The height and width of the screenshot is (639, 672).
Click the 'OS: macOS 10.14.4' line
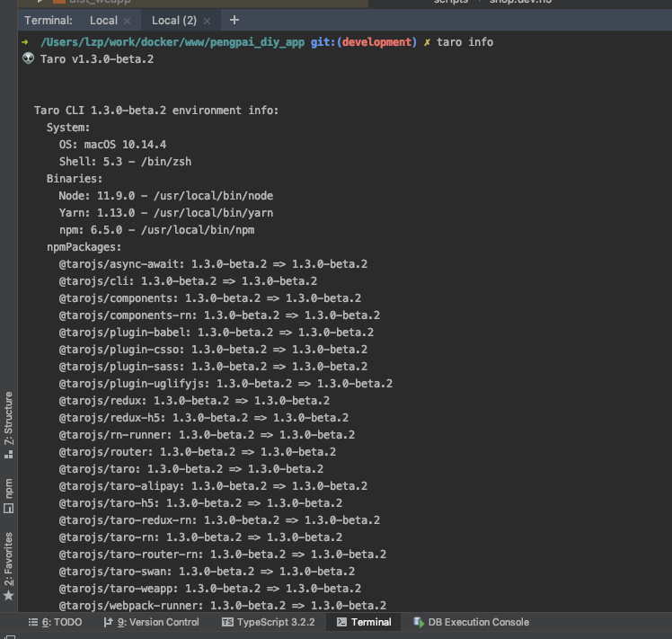coord(112,145)
